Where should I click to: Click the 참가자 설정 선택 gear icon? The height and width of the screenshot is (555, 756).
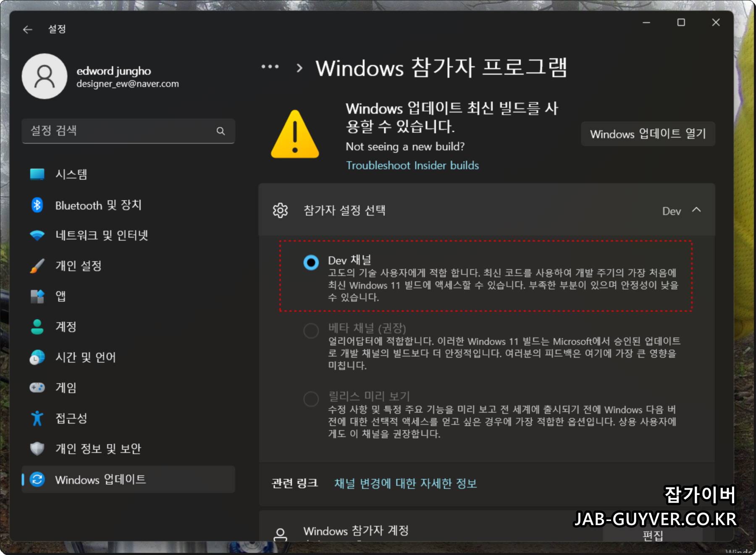coord(280,210)
